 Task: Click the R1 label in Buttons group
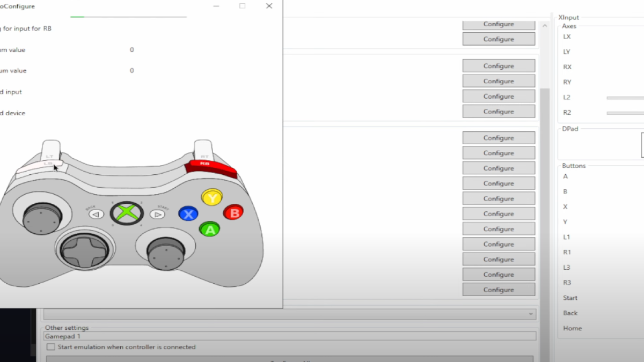point(567,252)
